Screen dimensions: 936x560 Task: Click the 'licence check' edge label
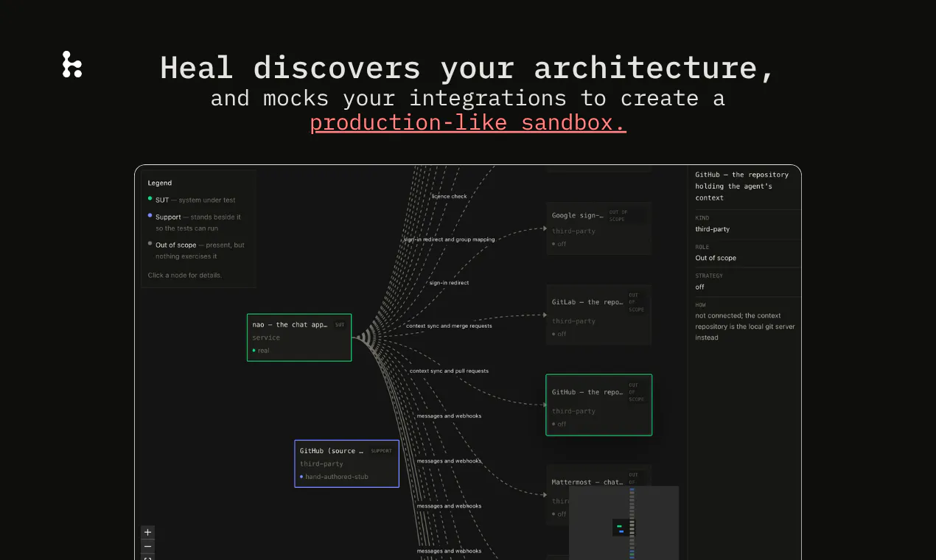coord(449,196)
